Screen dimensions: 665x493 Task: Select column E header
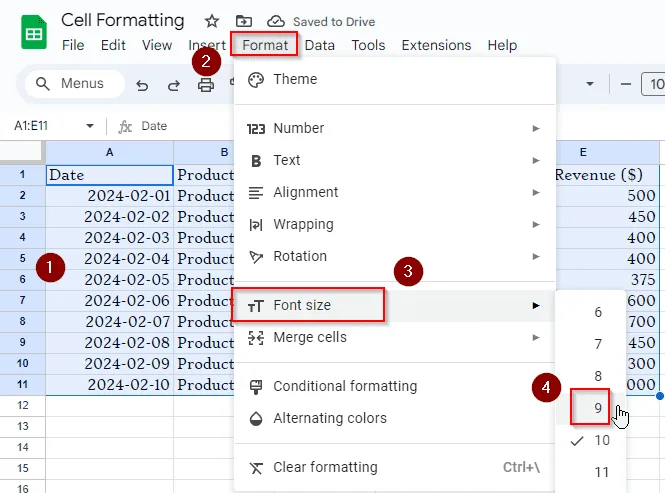[x=607, y=152]
